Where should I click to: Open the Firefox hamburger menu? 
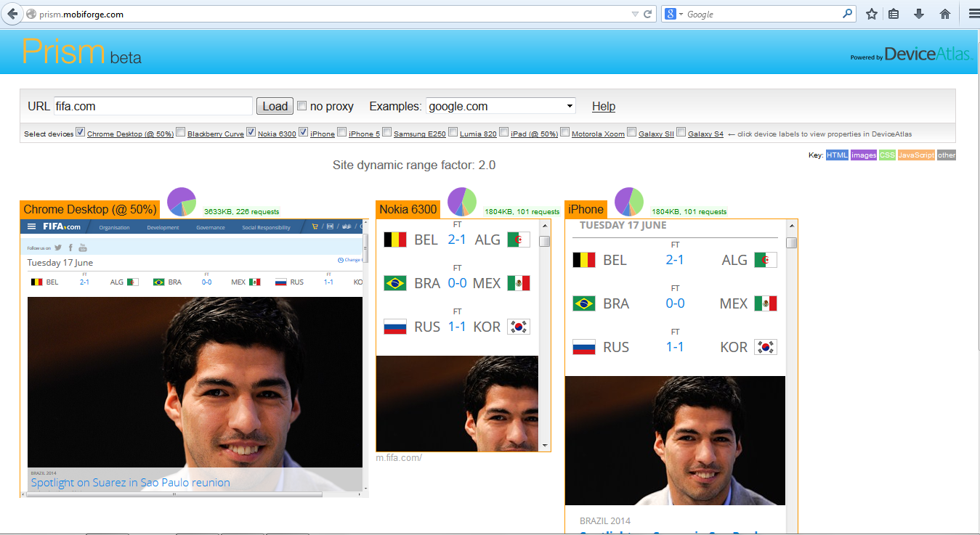point(973,14)
